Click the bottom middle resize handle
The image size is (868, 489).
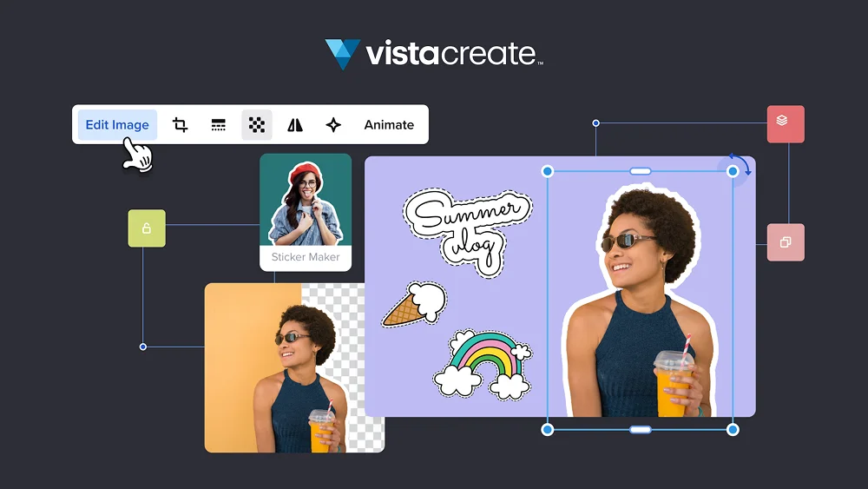click(641, 429)
